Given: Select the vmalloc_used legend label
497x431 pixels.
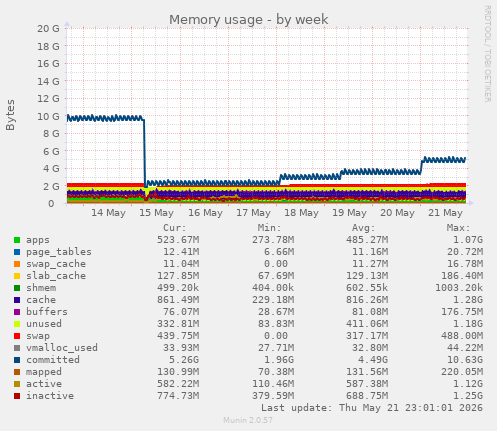Looking at the screenshot, I should point(62,348).
